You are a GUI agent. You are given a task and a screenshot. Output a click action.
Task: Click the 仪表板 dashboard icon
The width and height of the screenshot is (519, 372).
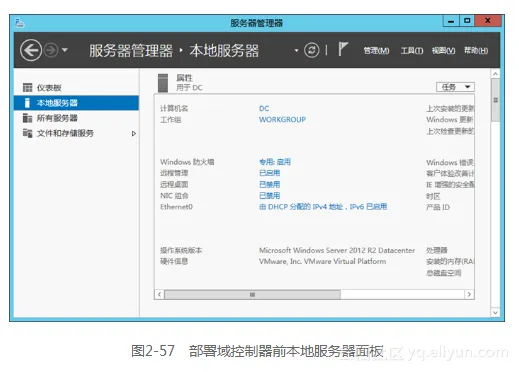(x=27, y=88)
